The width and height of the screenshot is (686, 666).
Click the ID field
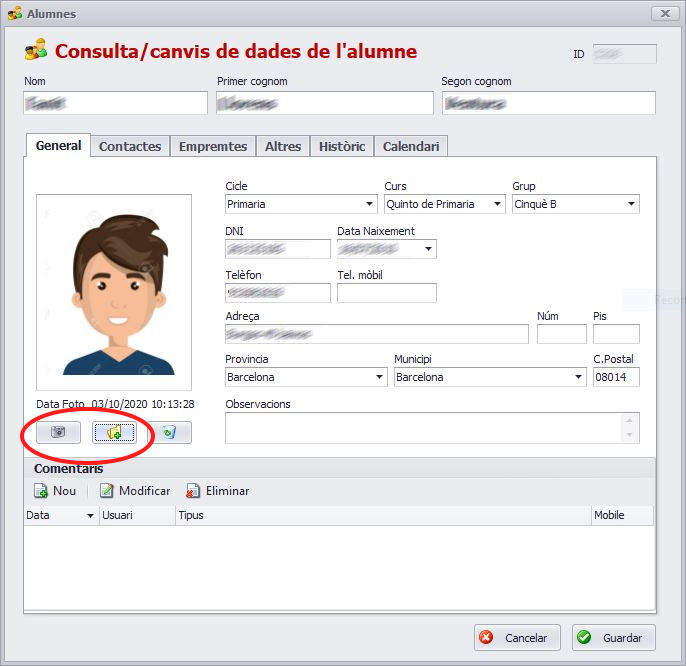click(624, 54)
